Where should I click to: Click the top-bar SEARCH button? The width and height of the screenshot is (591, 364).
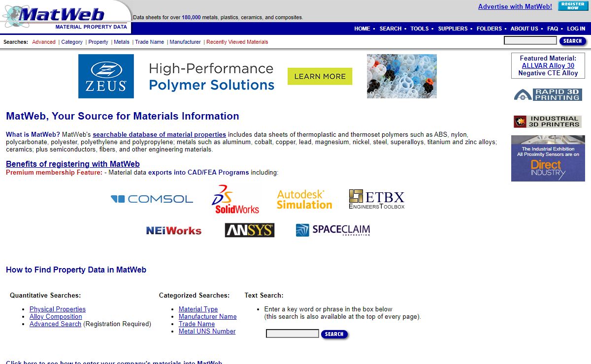click(x=573, y=41)
